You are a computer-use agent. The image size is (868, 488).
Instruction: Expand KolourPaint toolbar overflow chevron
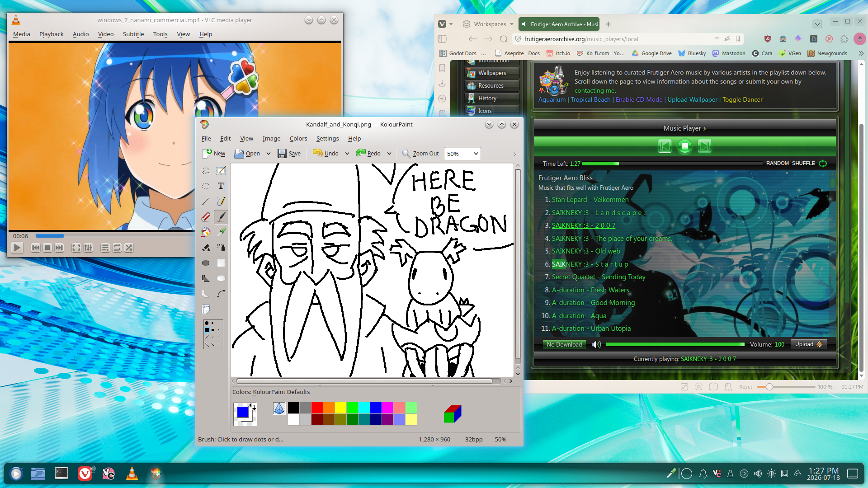[514, 154]
